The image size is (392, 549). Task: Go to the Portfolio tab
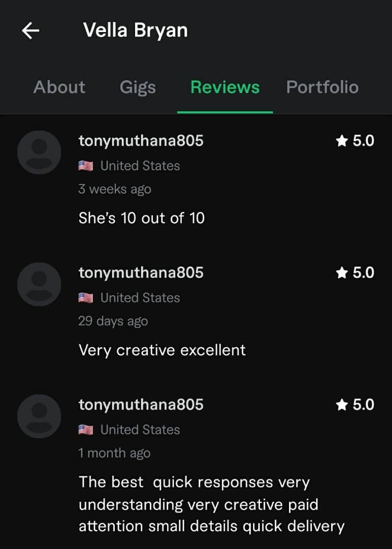click(322, 87)
